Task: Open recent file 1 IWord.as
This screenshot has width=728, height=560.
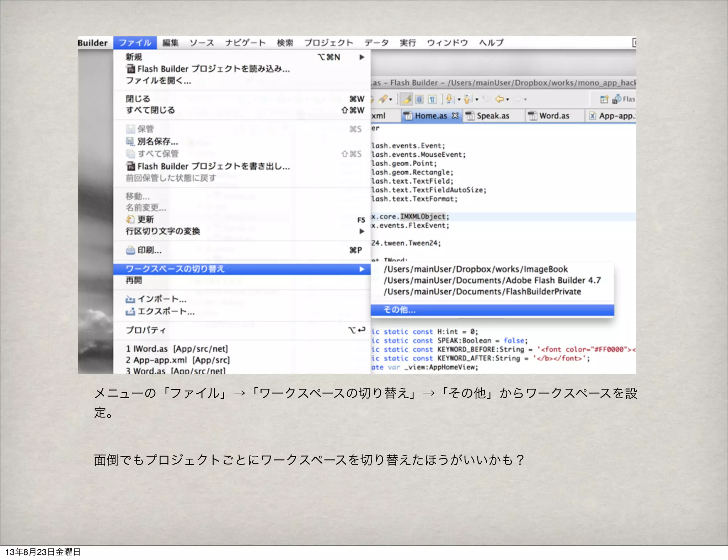Action: click(x=242, y=349)
